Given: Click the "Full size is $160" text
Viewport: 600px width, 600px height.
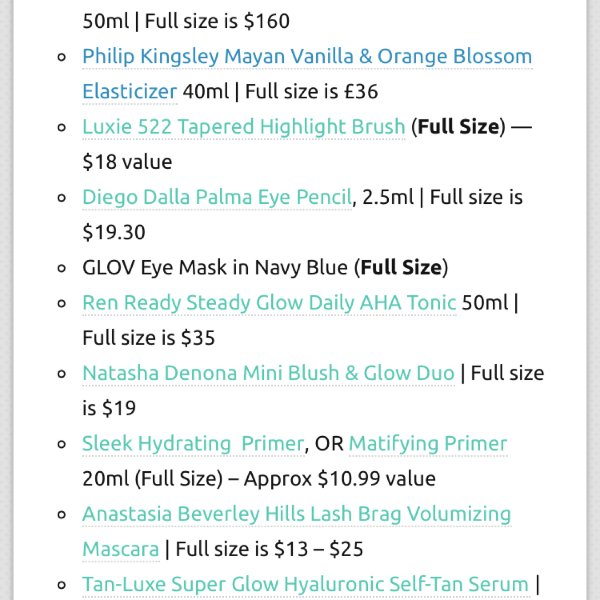Looking at the screenshot, I should click(217, 21).
